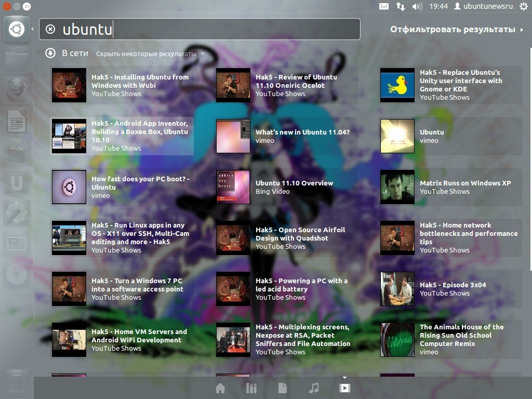Image resolution: width=532 pixels, height=399 pixels.
Task: Open the Workspace Switcher launcher icon
Action: tap(17, 244)
